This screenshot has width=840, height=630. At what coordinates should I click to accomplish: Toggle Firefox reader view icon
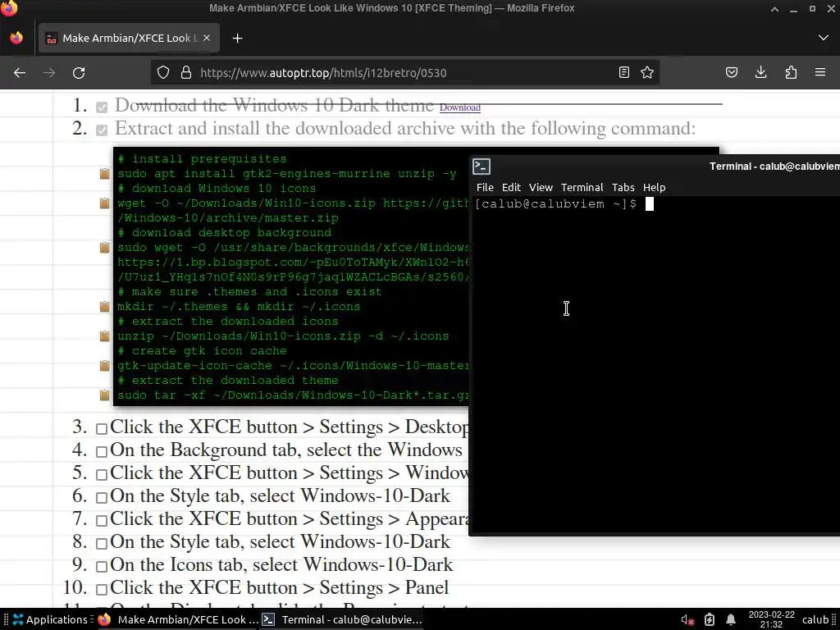click(x=624, y=72)
